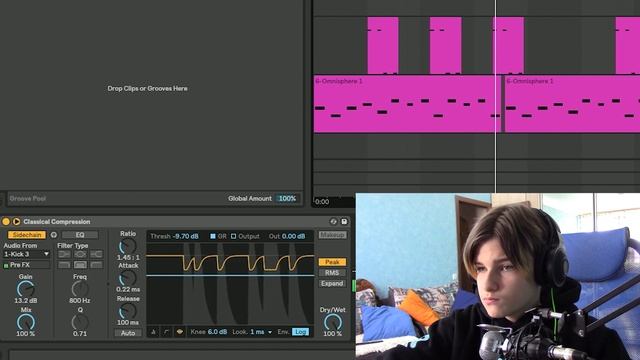Toggle the Sidechain button
Screen dimensions: 640x360
27,235
